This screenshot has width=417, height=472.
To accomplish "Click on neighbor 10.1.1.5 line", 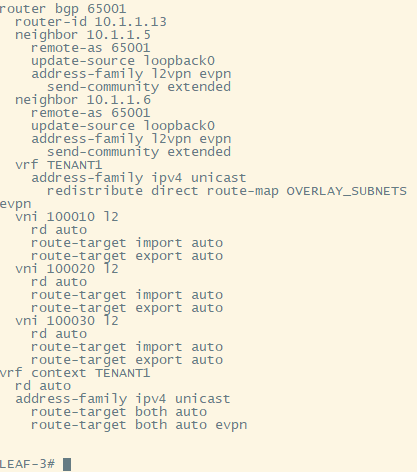I will [83, 35].
